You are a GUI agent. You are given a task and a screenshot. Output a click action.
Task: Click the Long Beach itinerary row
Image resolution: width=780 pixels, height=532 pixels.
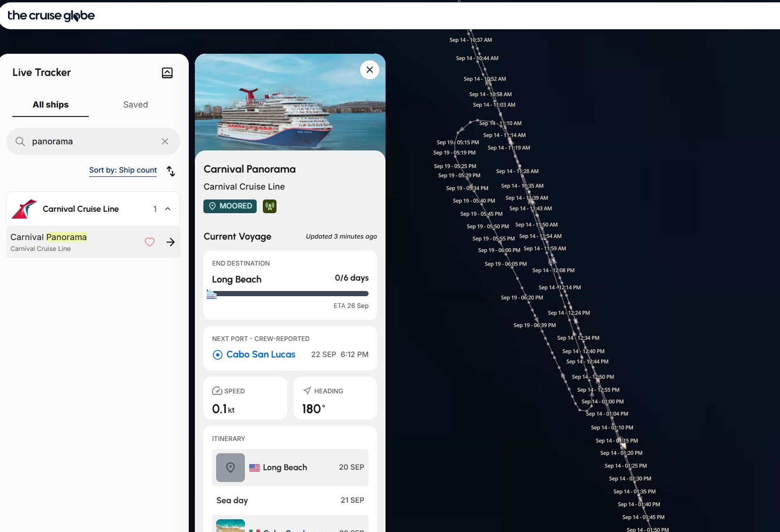(x=290, y=467)
